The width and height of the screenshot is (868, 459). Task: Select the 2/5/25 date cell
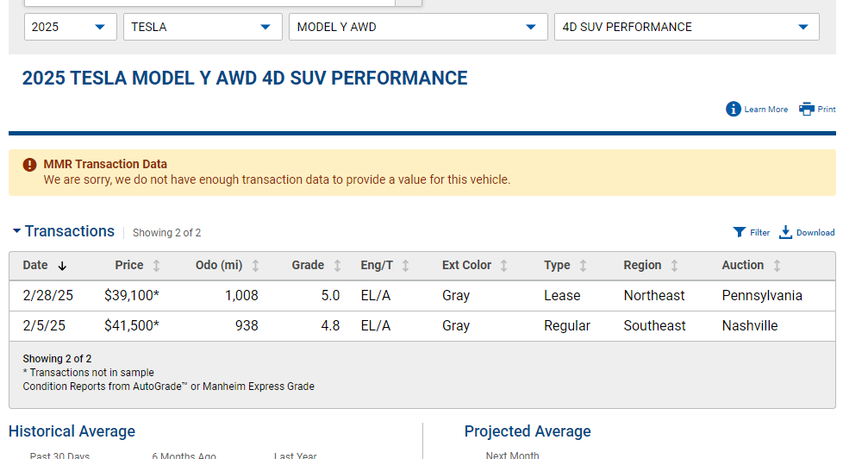[44, 325]
